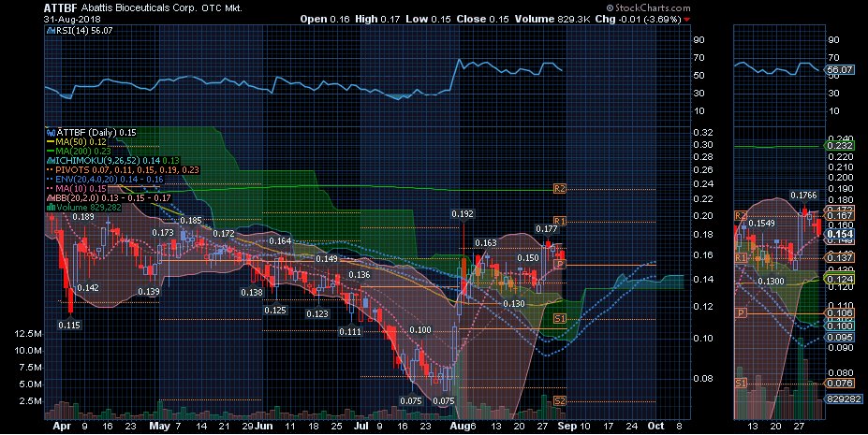Click the Chg -0.01 (-3.69%) value
This screenshot has width=868, height=435.
[x=638, y=19]
